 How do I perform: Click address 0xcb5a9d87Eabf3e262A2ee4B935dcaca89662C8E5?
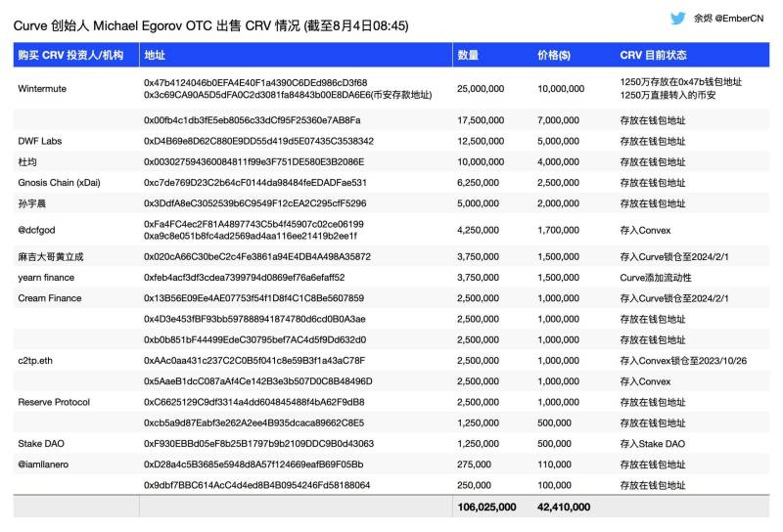tap(253, 423)
